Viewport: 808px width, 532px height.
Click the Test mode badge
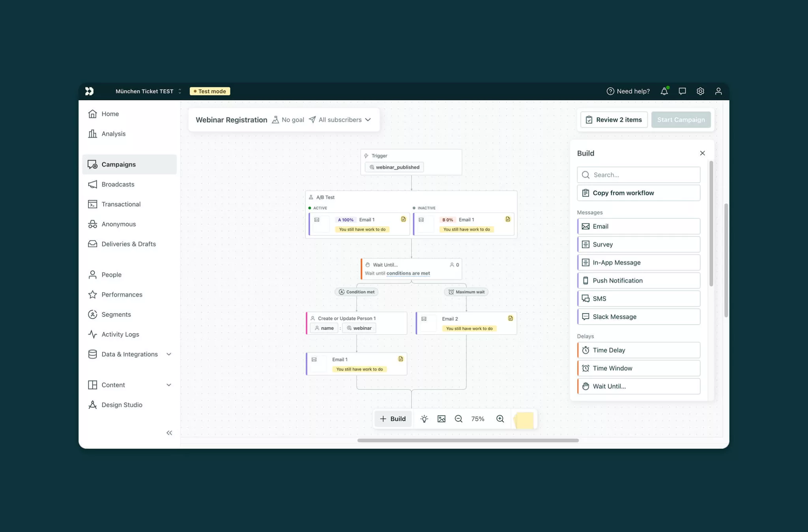[x=210, y=91]
